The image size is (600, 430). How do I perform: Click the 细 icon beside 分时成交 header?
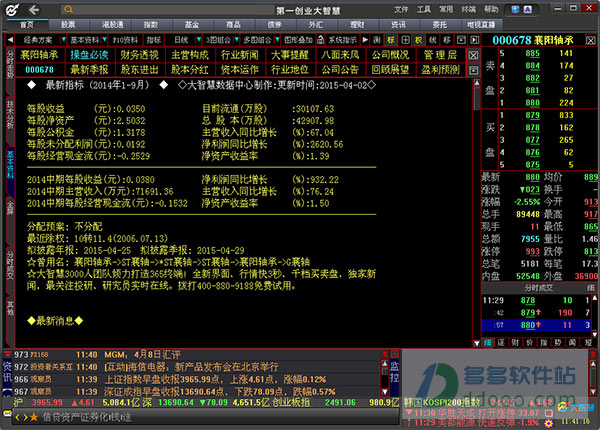point(591,288)
